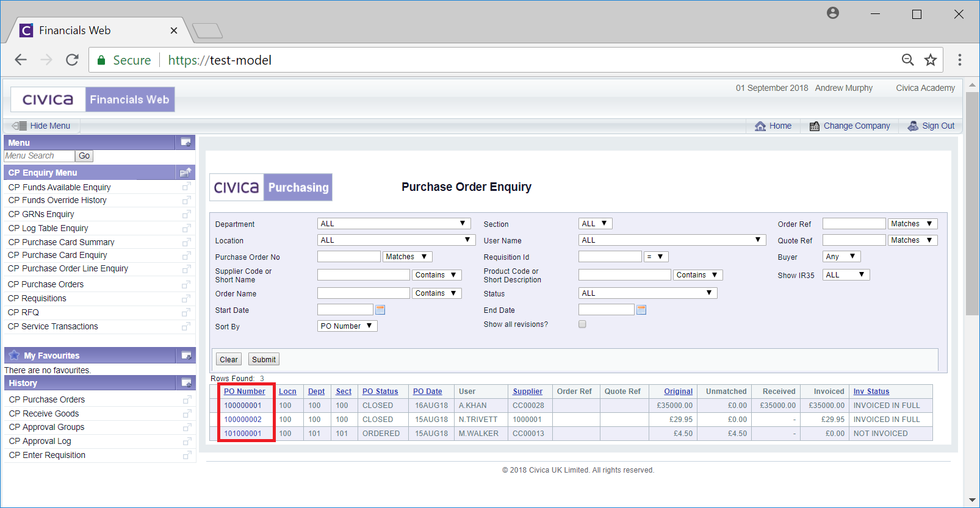Open Sort By PO Number dropdown
This screenshot has width=980, height=508.
click(347, 326)
